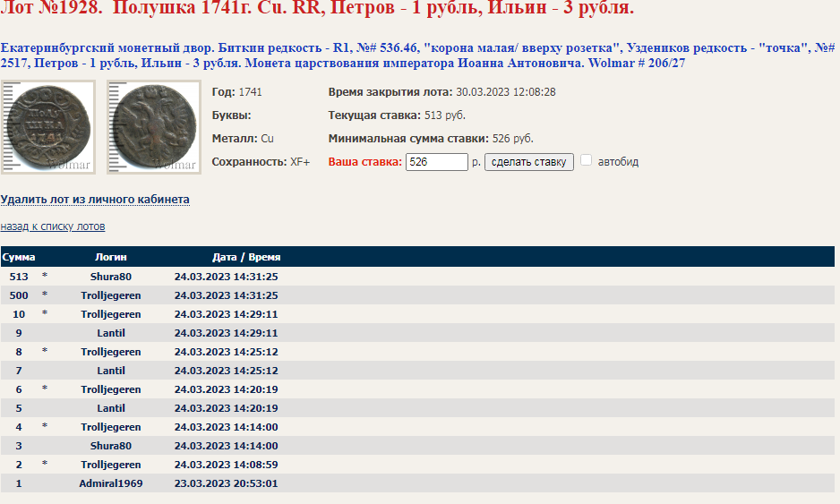
Task: Click the 500 bid amount cell
Action: pos(19,295)
